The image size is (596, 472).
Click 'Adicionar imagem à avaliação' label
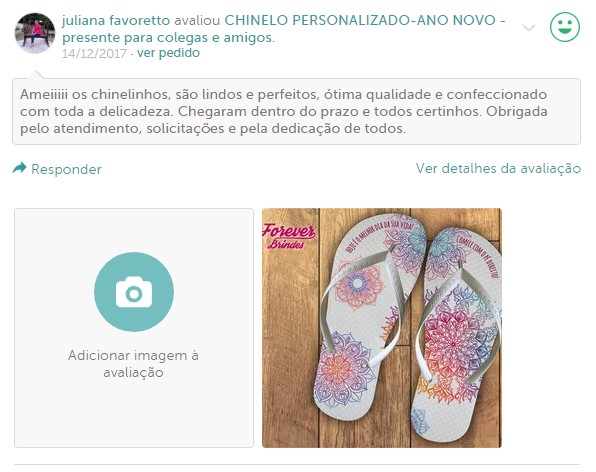[x=133, y=364]
